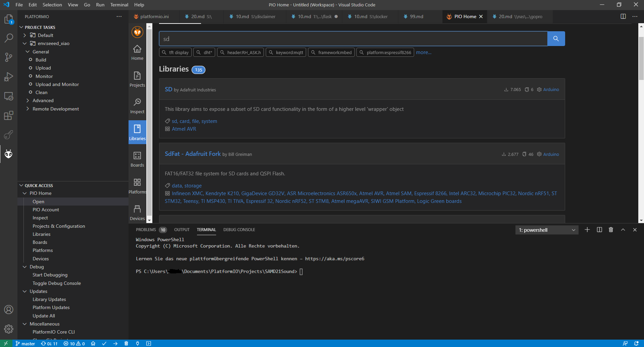Open Projects & Configuration in Quick Access

59,226
